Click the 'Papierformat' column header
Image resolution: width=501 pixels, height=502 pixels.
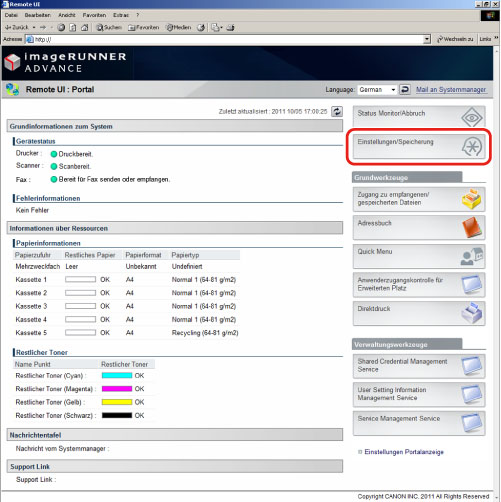click(143, 255)
